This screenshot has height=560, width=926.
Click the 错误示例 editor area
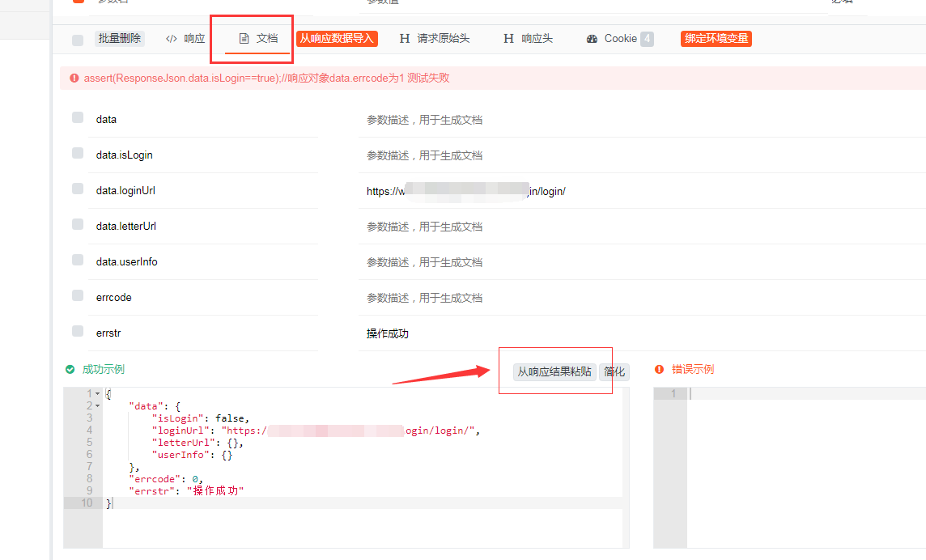[x=806, y=468]
